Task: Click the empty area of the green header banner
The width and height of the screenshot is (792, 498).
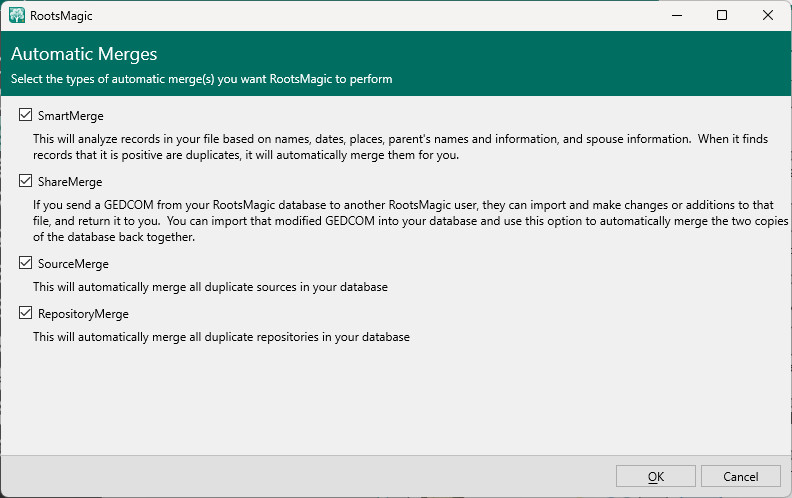Action: pyautogui.click(x=600, y=62)
